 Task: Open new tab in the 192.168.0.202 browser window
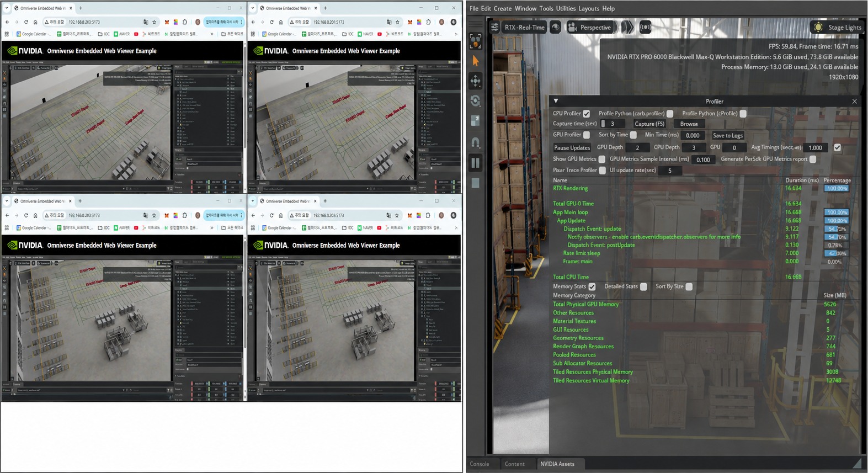[80, 201]
